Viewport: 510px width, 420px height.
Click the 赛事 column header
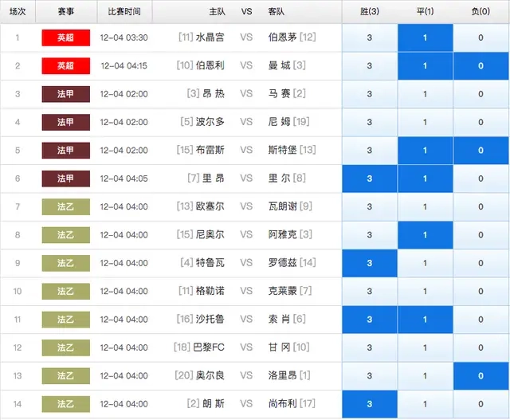click(x=66, y=12)
